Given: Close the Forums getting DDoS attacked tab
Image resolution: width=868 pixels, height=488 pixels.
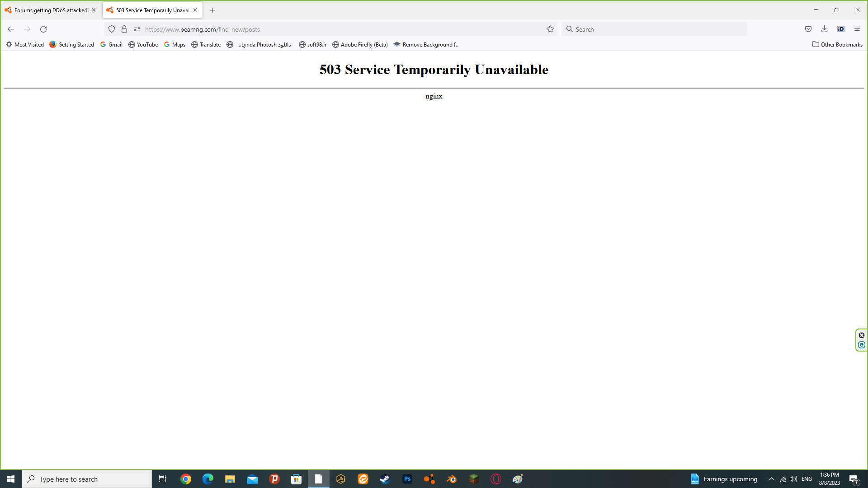Looking at the screenshot, I should [94, 10].
